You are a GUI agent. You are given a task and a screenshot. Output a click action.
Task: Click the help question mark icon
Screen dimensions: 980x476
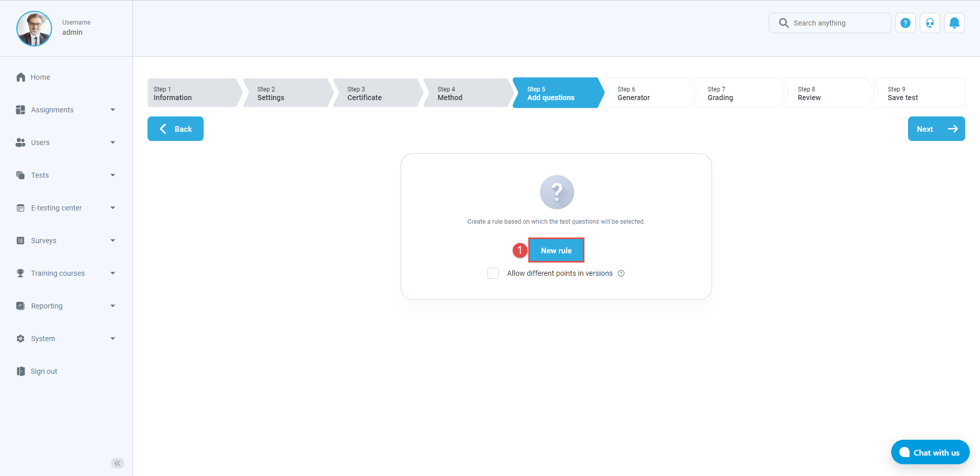905,23
